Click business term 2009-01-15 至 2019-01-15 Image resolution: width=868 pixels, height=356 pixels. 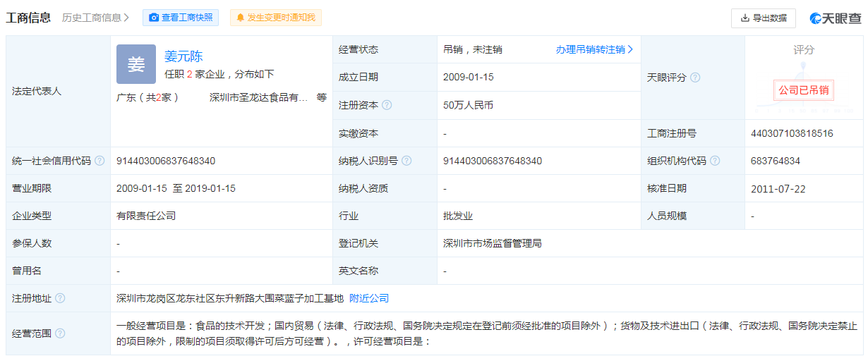pos(176,188)
